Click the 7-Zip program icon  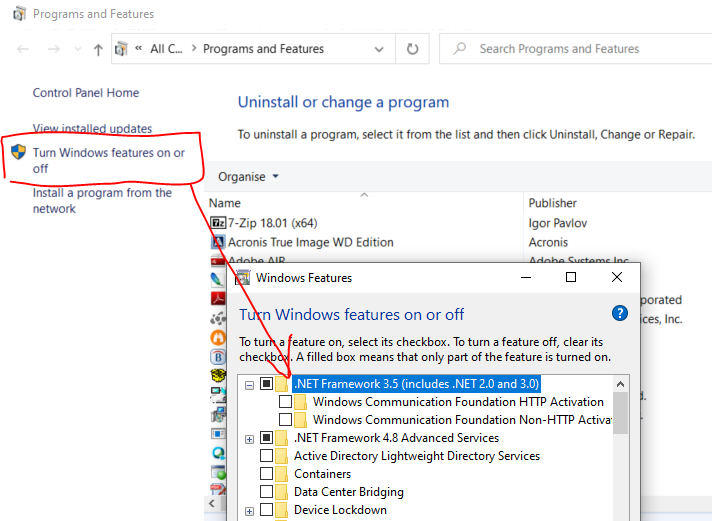218,223
